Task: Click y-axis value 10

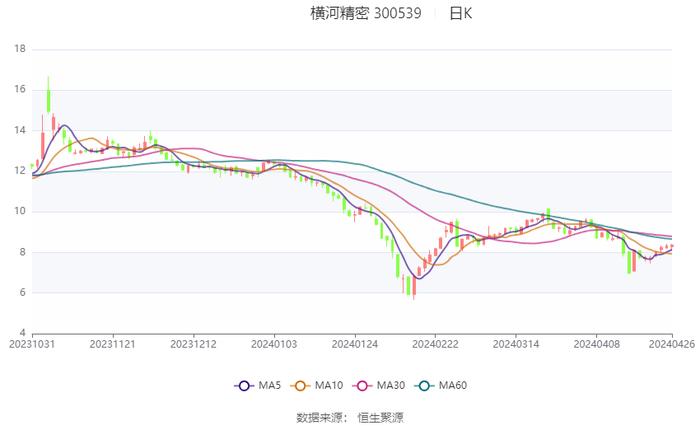Action: [20, 211]
